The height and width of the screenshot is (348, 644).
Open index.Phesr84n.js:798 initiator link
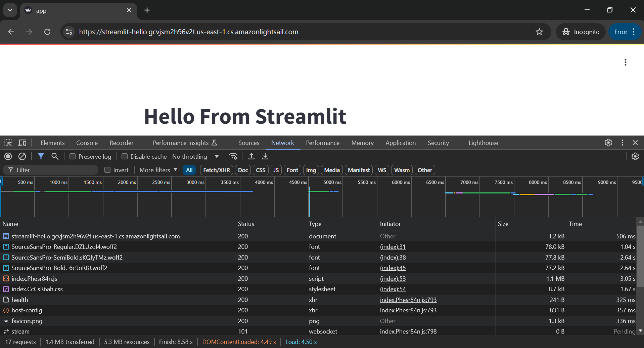click(x=408, y=332)
